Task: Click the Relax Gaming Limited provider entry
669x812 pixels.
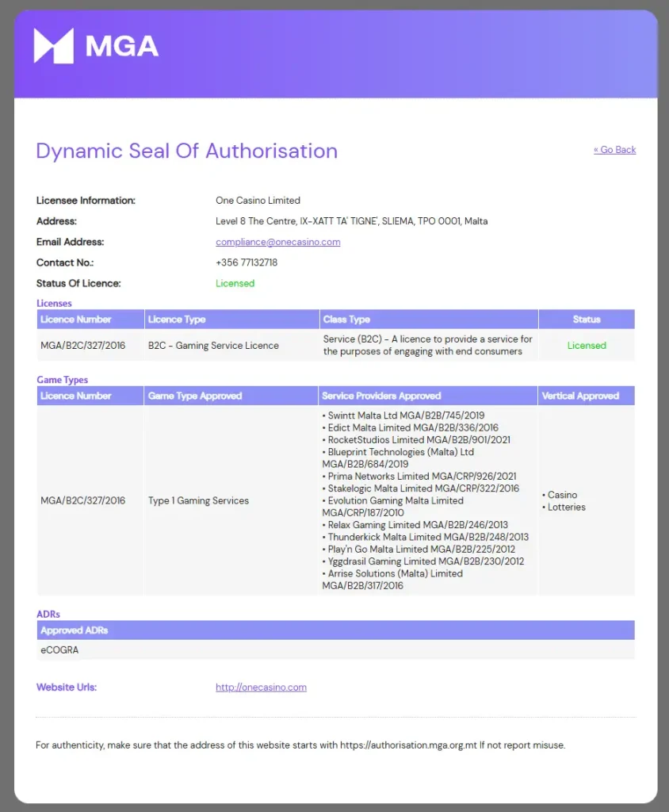Action: pyautogui.click(x=415, y=525)
